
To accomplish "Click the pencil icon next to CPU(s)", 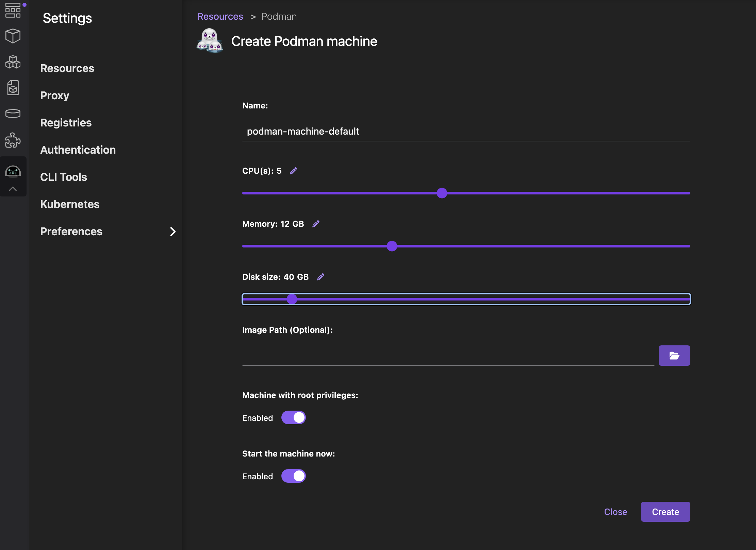I will pos(293,171).
